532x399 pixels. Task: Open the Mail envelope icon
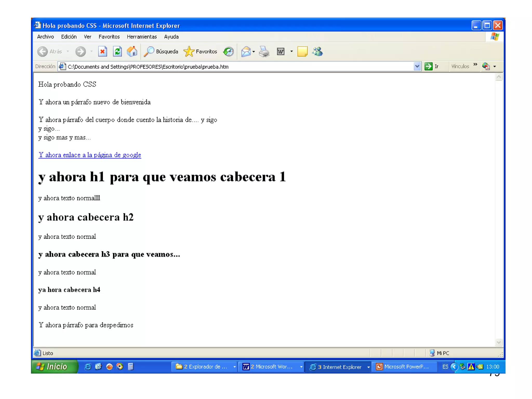246,51
